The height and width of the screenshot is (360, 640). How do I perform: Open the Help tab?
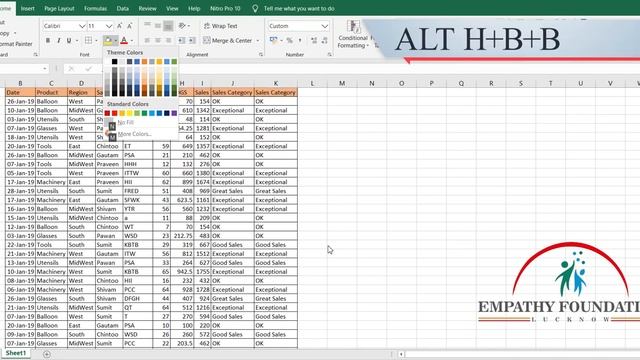194,8
